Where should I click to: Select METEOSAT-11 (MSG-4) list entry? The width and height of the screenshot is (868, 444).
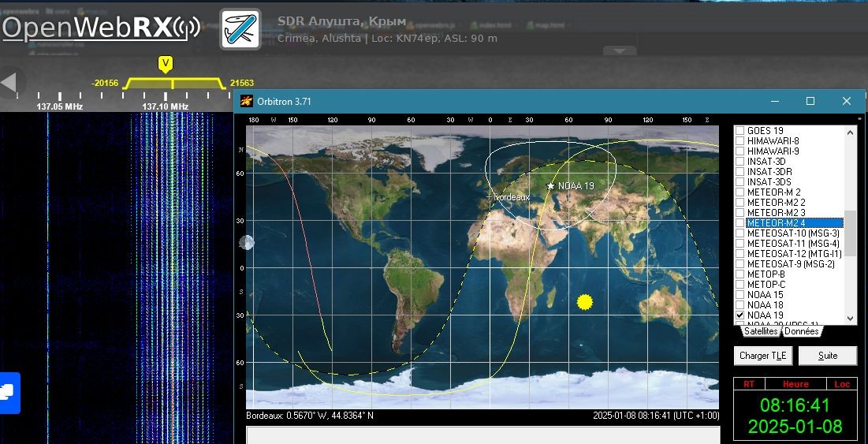[793, 244]
